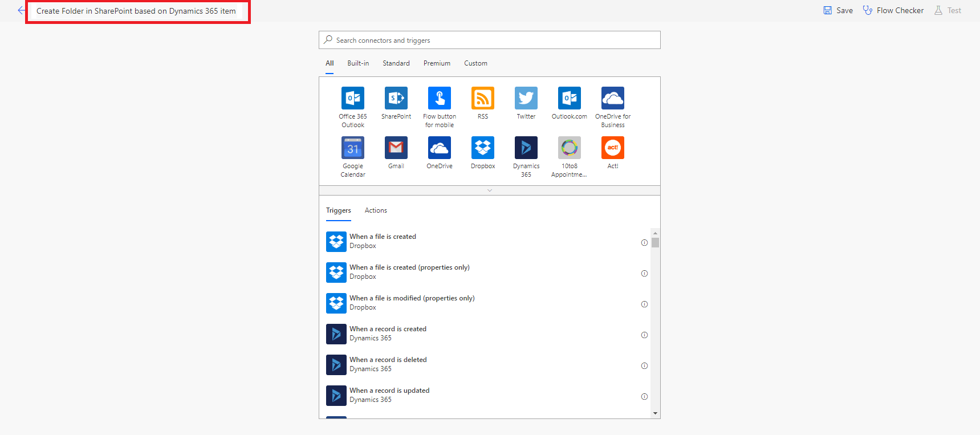Choose the SharePoint connector icon
The height and width of the screenshot is (435, 980).
tap(396, 98)
